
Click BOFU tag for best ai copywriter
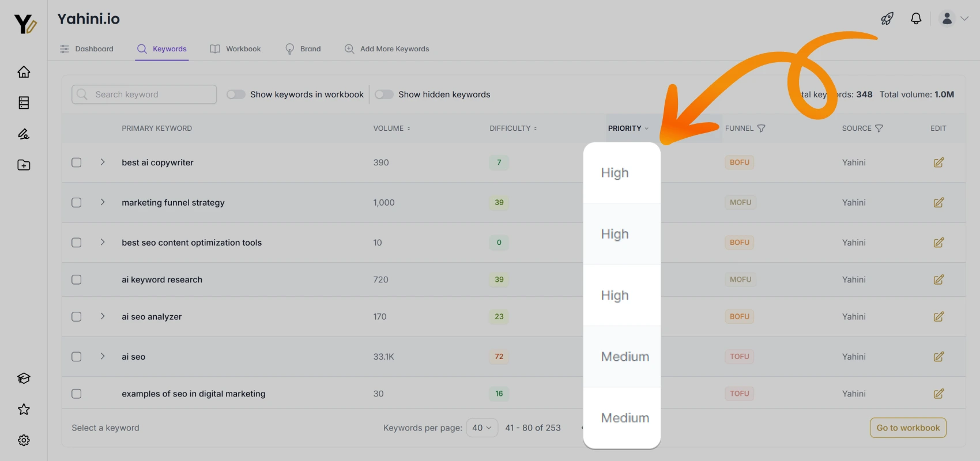tap(740, 163)
